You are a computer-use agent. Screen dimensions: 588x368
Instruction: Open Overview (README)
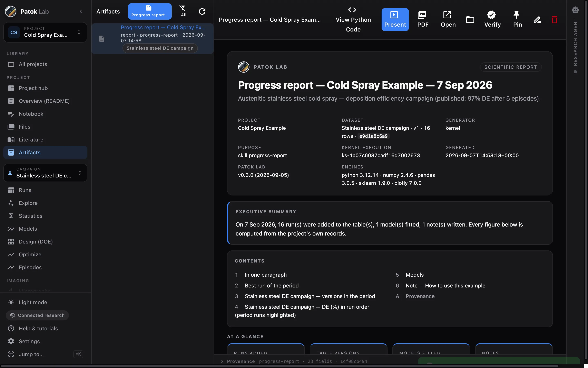tap(45, 101)
